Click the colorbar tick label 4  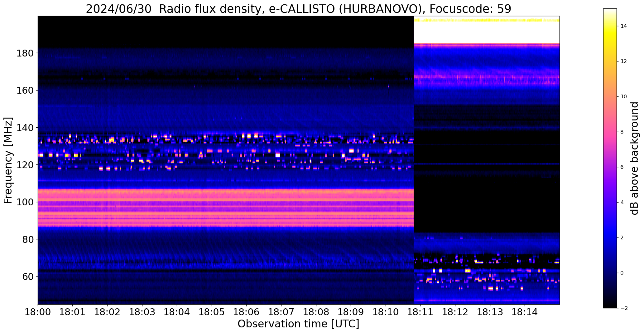622,203
